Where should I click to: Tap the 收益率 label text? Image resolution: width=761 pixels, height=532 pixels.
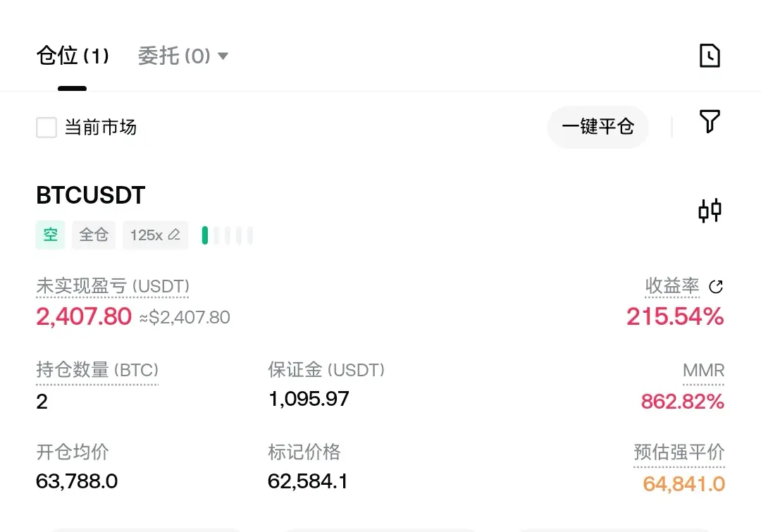[672, 286]
